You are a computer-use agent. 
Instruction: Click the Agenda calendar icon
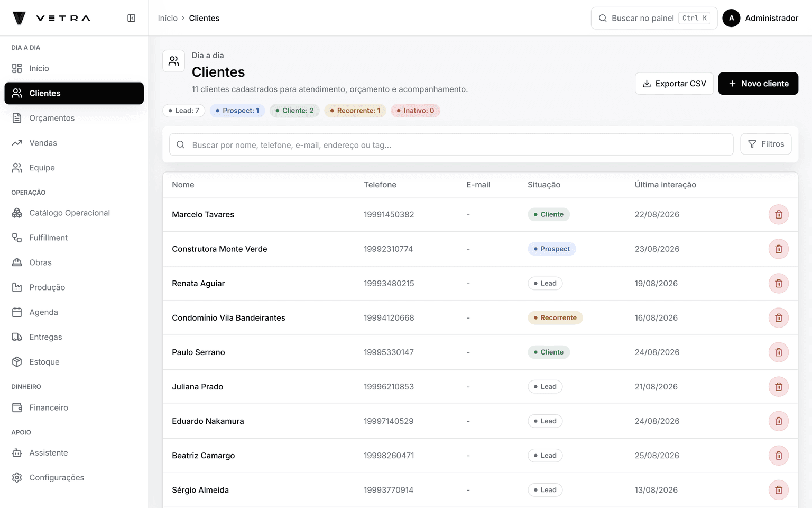[x=17, y=312]
